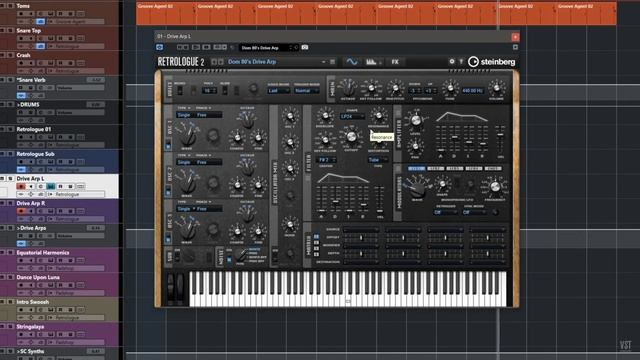Viewport: 640px width, 360px height.
Task: Solo the Drive Arp L track
Action: [11, 179]
